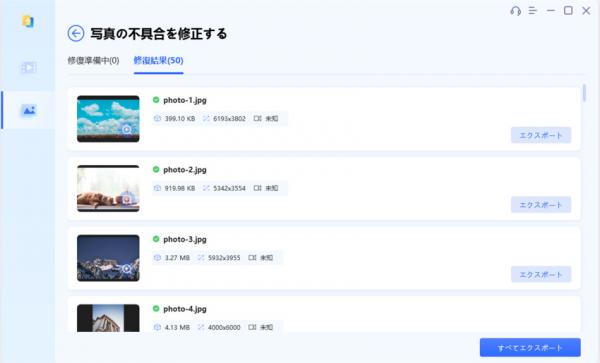Export photo-2.jpg with its エクスポート button
This screenshot has height=363, width=600.
(x=541, y=205)
